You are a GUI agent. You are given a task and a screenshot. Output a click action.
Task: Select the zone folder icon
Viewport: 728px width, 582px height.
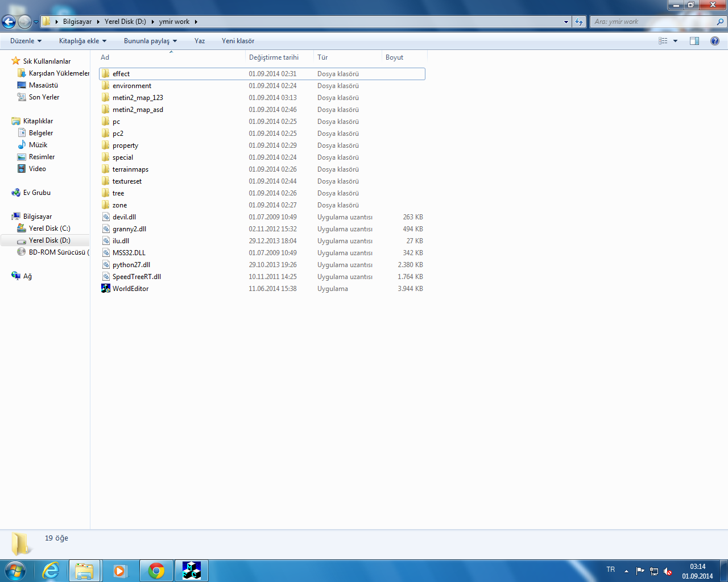(x=106, y=205)
